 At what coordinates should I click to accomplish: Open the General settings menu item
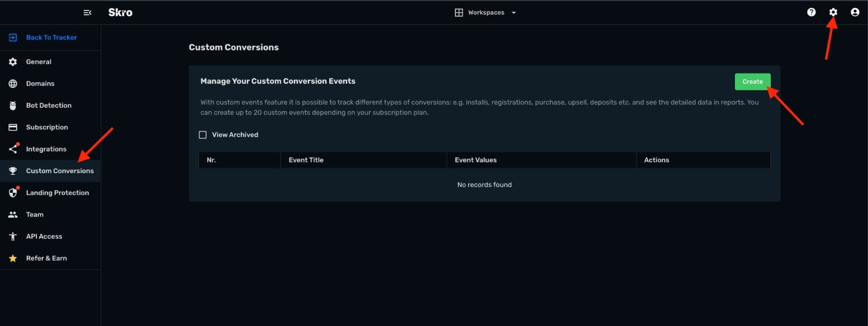pos(50,62)
